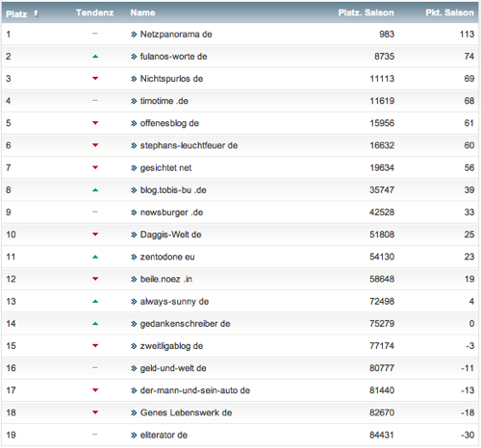Click red down arrow for beile.noez

click(95, 279)
